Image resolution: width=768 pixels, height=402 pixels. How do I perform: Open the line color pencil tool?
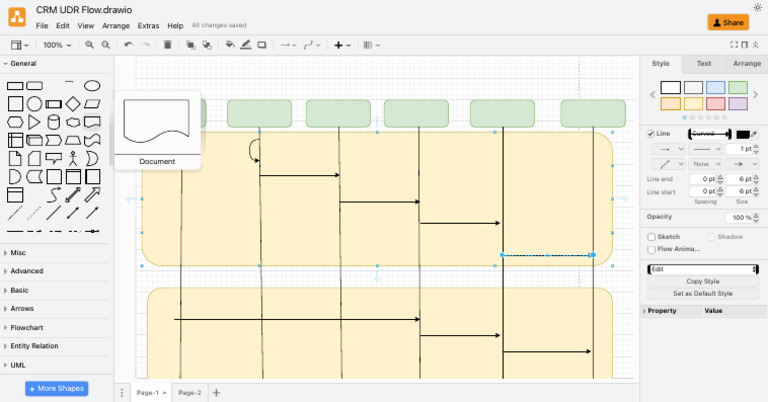[246, 45]
